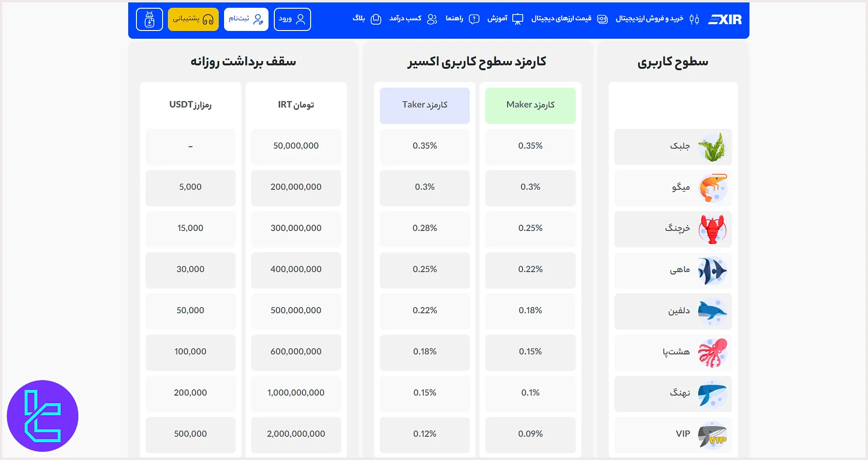This screenshot has width=868, height=460.
Task: Click the shrimp (میگو) level icon
Action: coord(713,188)
